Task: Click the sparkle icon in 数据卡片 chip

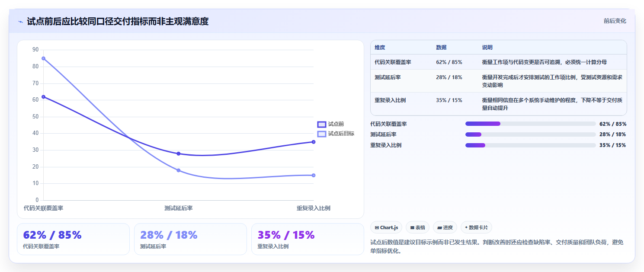Action: [x=466, y=227]
